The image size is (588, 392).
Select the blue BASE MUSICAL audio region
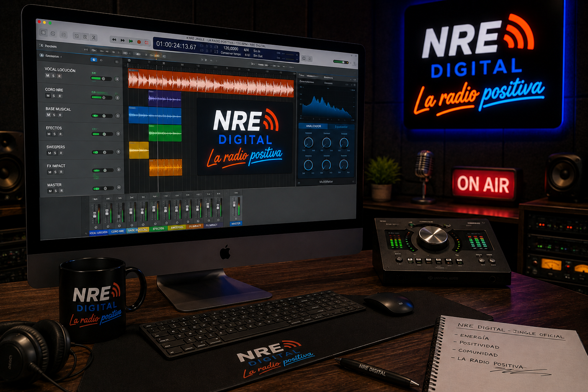[155, 115]
